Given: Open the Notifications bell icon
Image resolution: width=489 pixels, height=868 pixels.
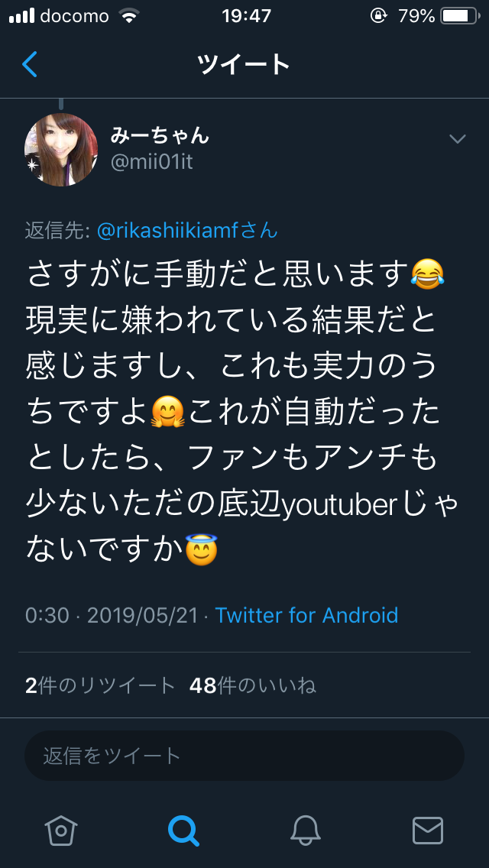Looking at the screenshot, I should pos(306,830).
